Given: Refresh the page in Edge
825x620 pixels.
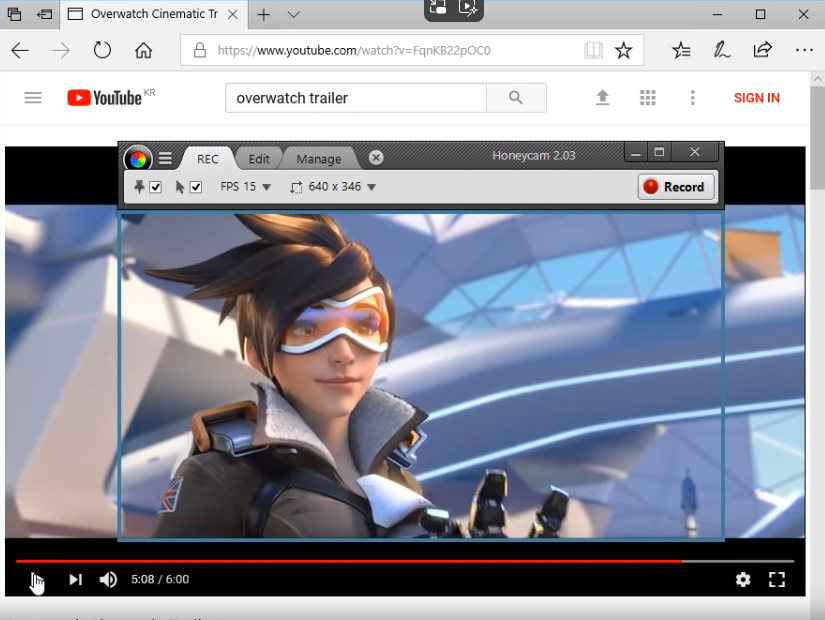Looking at the screenshot, I should pyautogui.click(x=102, y=51).
